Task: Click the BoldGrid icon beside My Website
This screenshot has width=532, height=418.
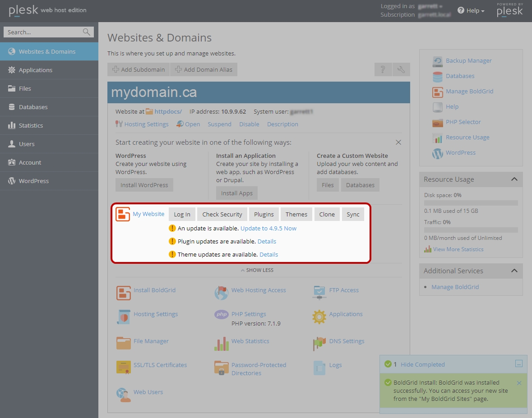Action: coord(123,214)
